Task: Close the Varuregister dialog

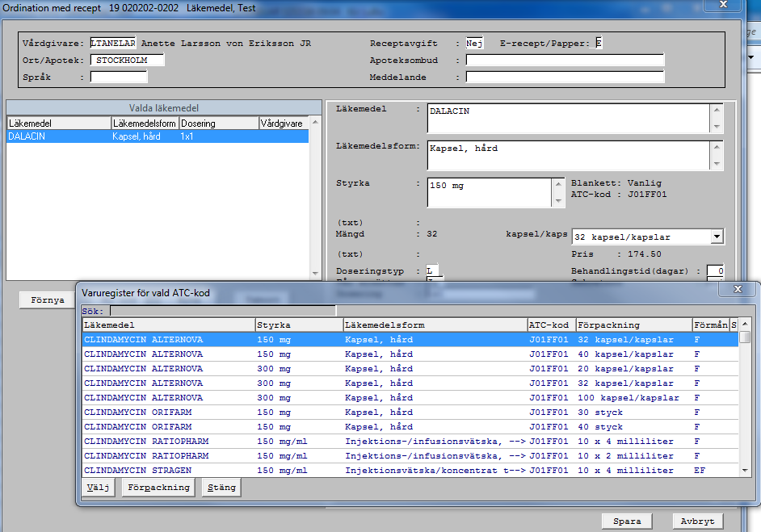Action: [738, 289]
